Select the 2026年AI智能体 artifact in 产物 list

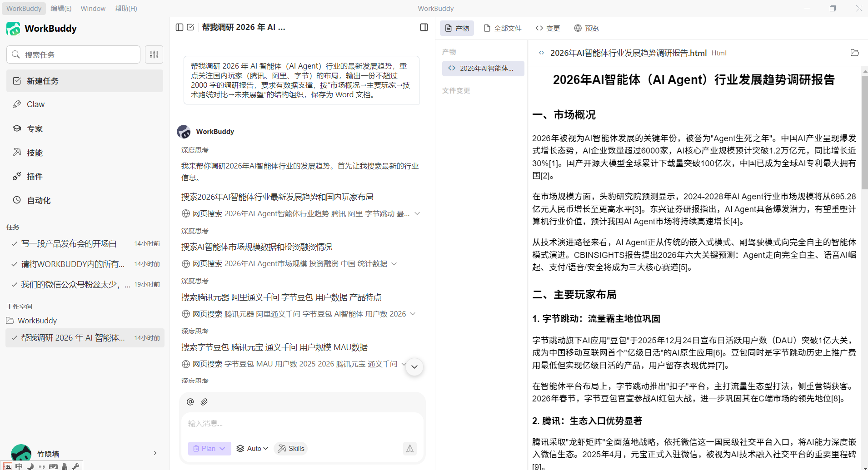(483, 68)
